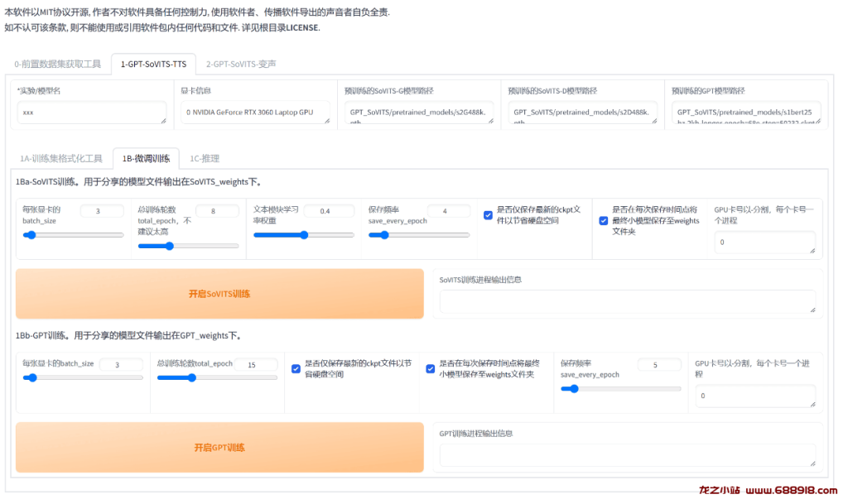The height and width of the screenshot is (504, 848).
Task: Click the 1Bb-GPT训练 section description text
Action: click(130, 335)
